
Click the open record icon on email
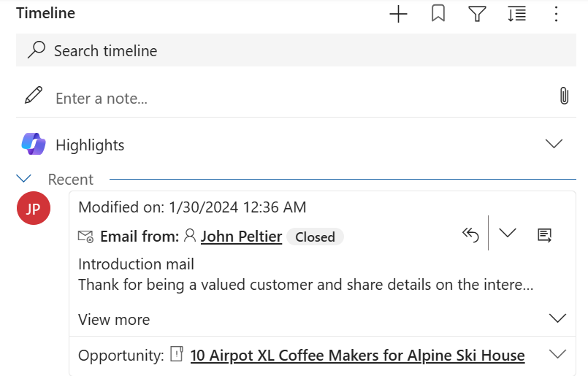click(544, 234)
